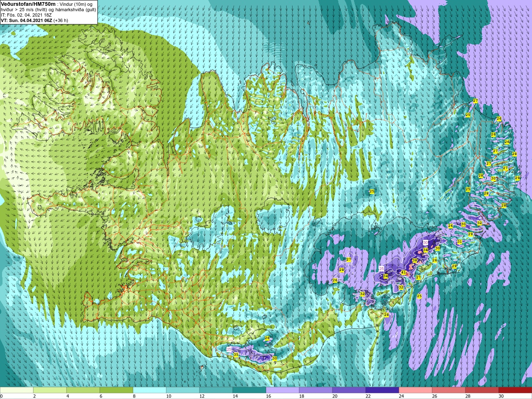Click the yellow 41 peak gust label

(403, 273)
